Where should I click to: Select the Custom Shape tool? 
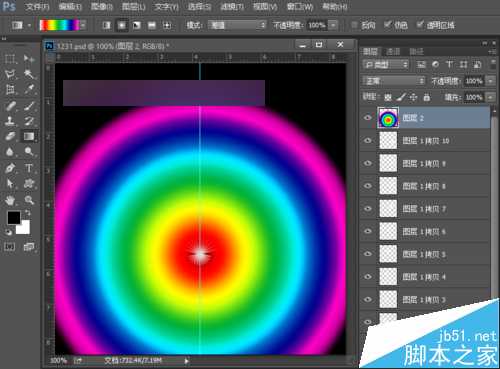[29, 183]
